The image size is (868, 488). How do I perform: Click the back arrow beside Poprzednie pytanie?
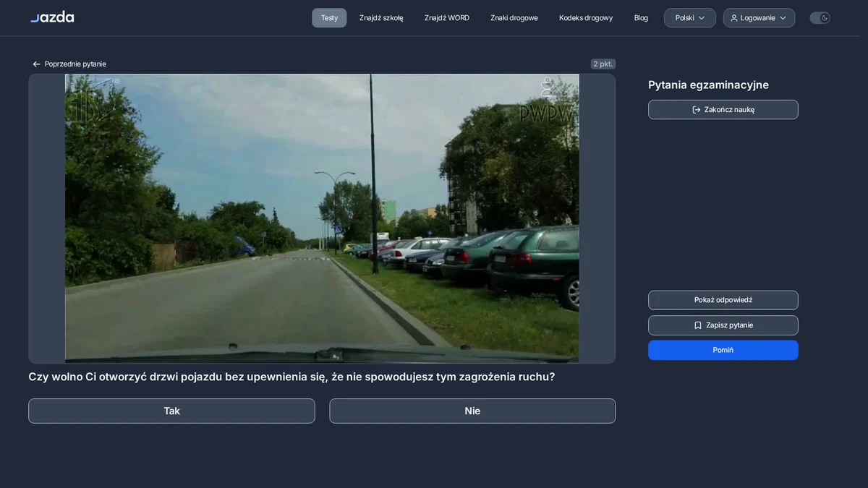[x=37, y=64]
